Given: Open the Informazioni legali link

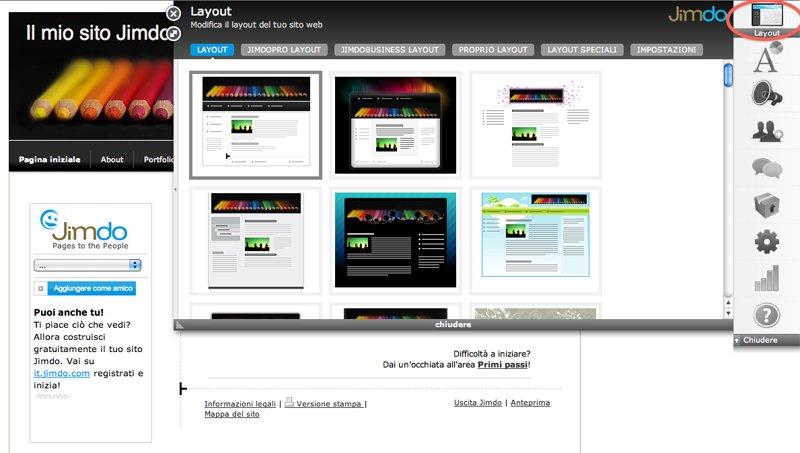Looking at the screenshot, I should point(240,404).
